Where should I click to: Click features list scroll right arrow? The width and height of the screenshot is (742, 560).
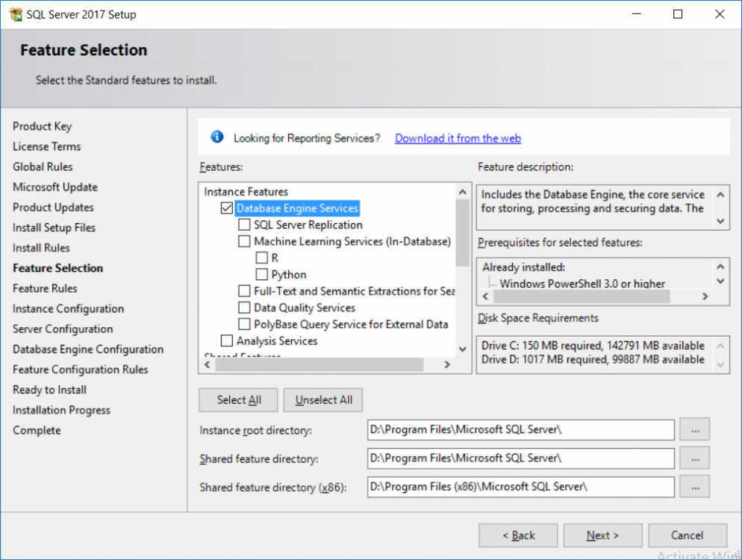[447, 364]
